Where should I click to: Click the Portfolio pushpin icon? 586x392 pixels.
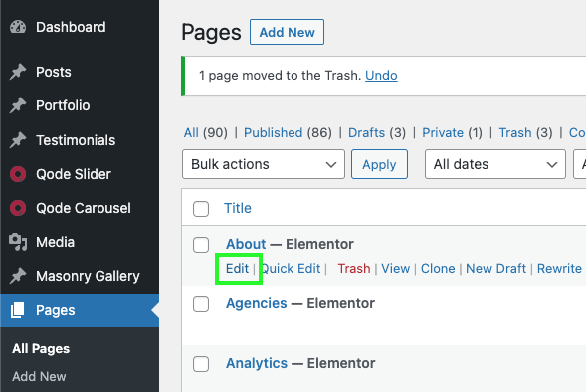click(x=18, y=105)
